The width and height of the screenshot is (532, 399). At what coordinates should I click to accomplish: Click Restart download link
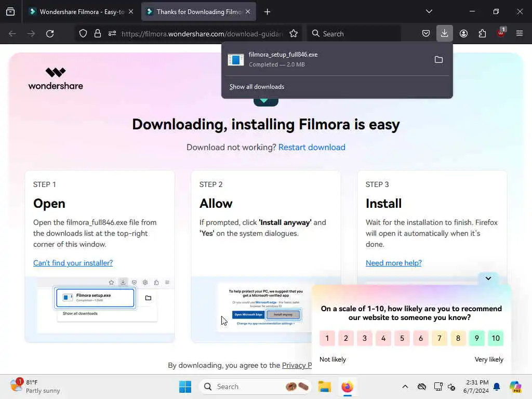tap(312, 147)
